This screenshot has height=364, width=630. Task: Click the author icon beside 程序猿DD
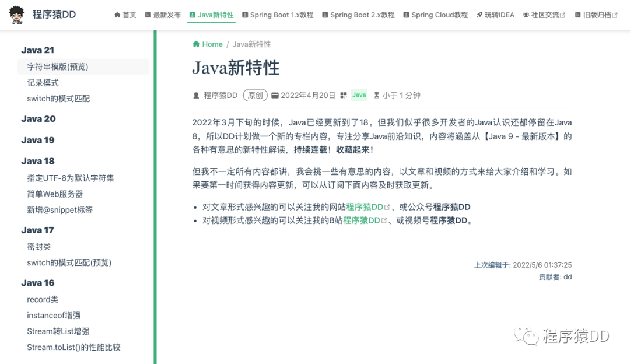(196, 95)
